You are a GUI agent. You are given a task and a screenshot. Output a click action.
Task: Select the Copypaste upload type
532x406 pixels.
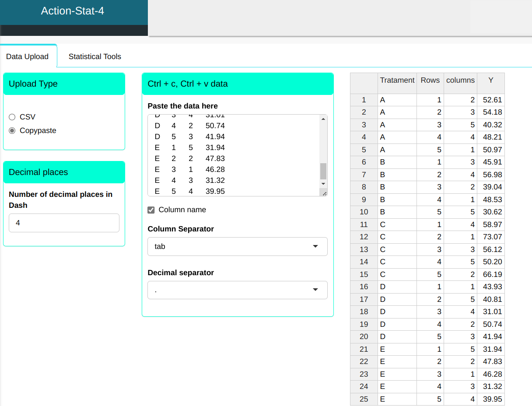[12, 130]
